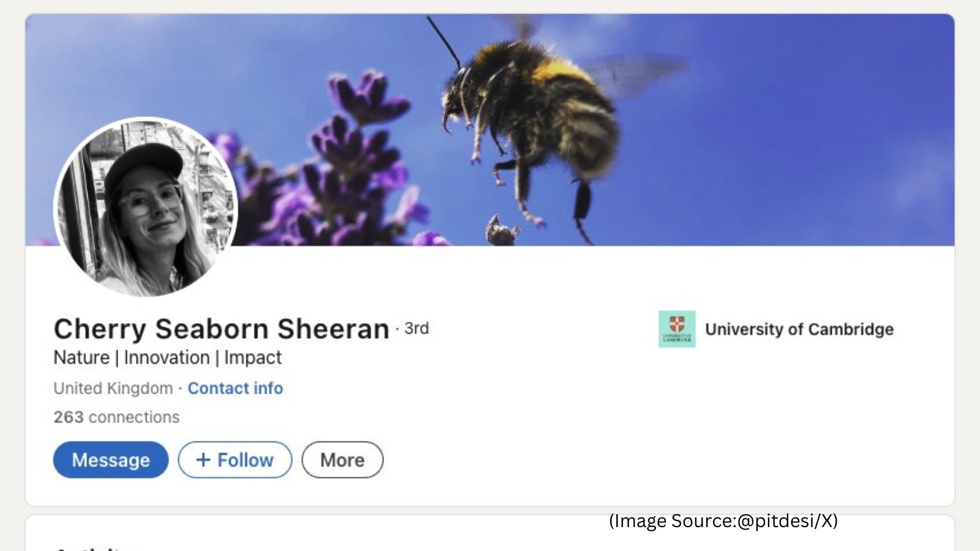Screen dimensions: 980x551
Task: Click the Cambridge shield crest emblem
Action: (677, 323)
